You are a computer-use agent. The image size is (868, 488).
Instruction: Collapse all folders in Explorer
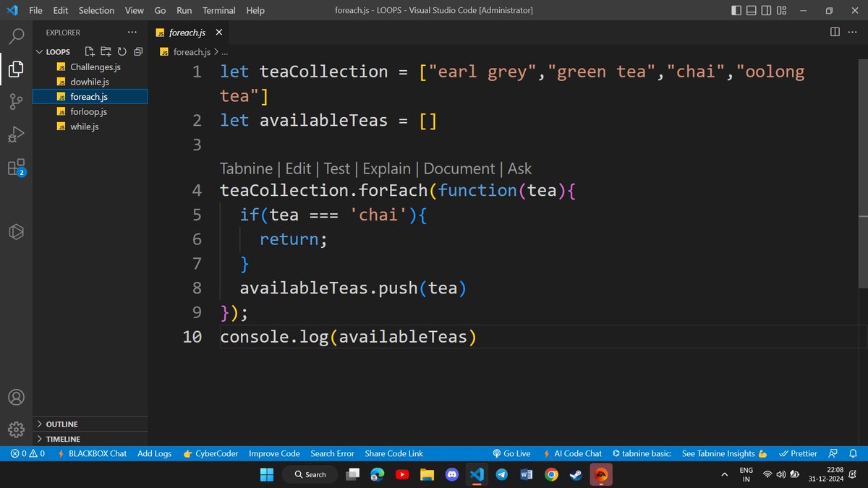[137, 51]
